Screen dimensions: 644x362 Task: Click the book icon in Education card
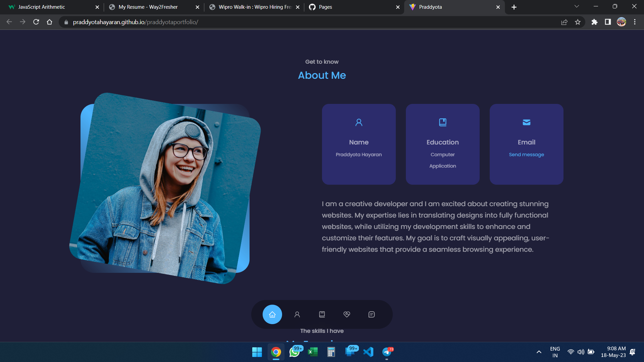pyautogui.click(x=443, y=122)
